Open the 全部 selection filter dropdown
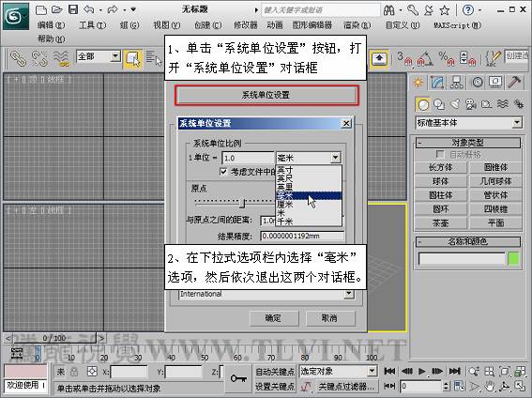The width and height of the screenshot is (532, 398). pos(99,56)
